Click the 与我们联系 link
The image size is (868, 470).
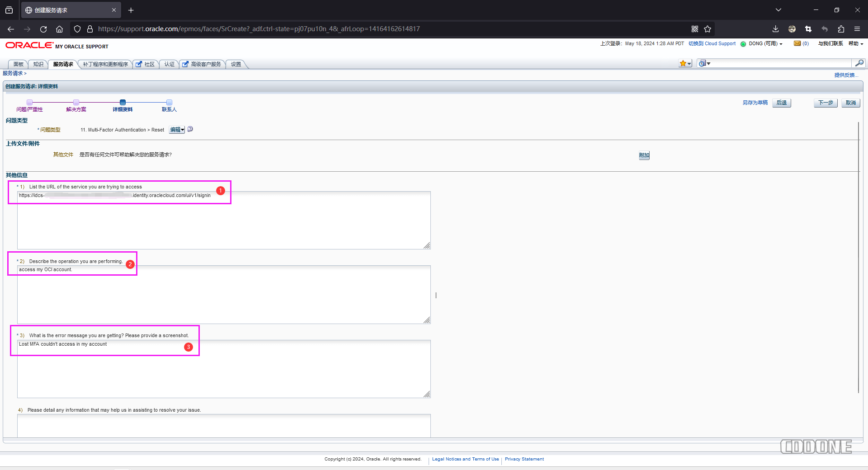(830, 44)
